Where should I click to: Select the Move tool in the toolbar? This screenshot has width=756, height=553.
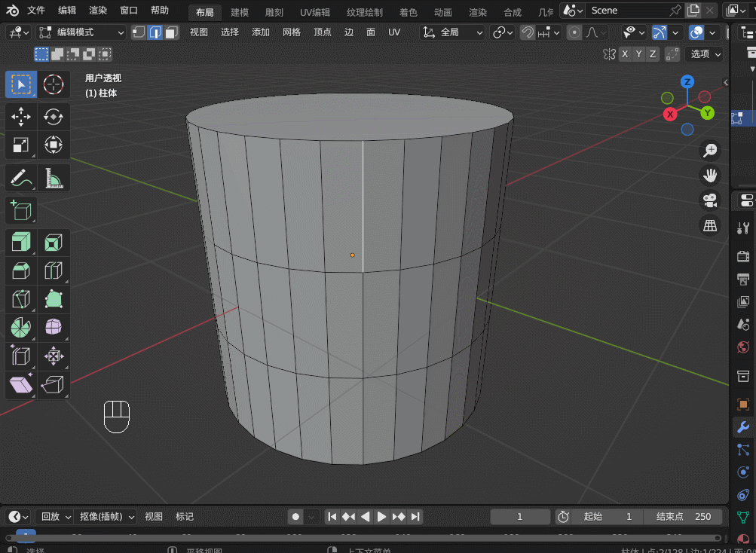[x=21, y=116]
